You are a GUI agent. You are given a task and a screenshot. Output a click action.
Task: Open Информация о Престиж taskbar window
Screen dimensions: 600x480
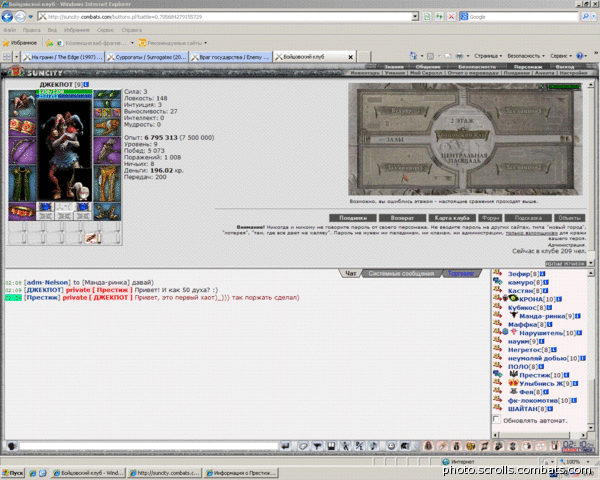[x=241, y=473]
